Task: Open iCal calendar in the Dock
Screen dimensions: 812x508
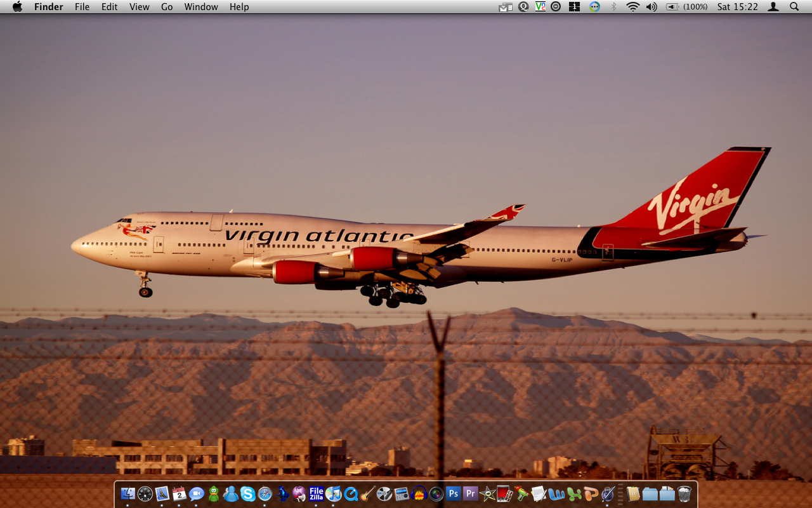Action: [x=180, y=493]
